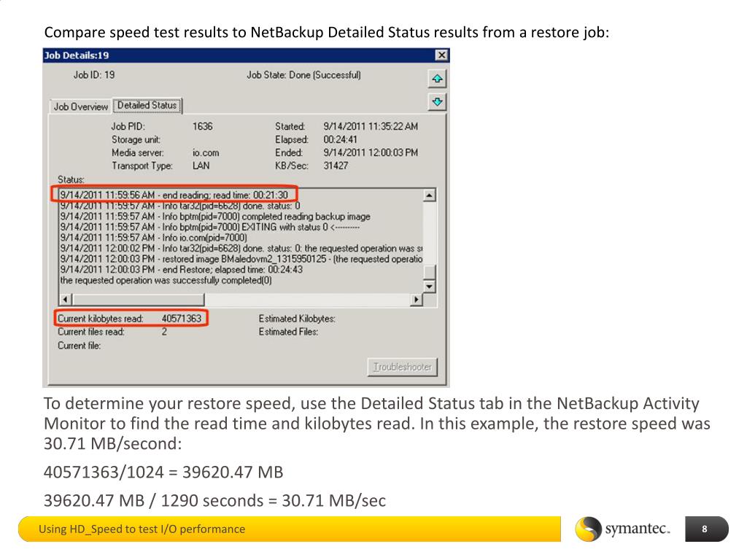Click the Elapsed value 00:24:41
Image resolution: width=747 pixels, height=560 pixels.
click(340, 139)
